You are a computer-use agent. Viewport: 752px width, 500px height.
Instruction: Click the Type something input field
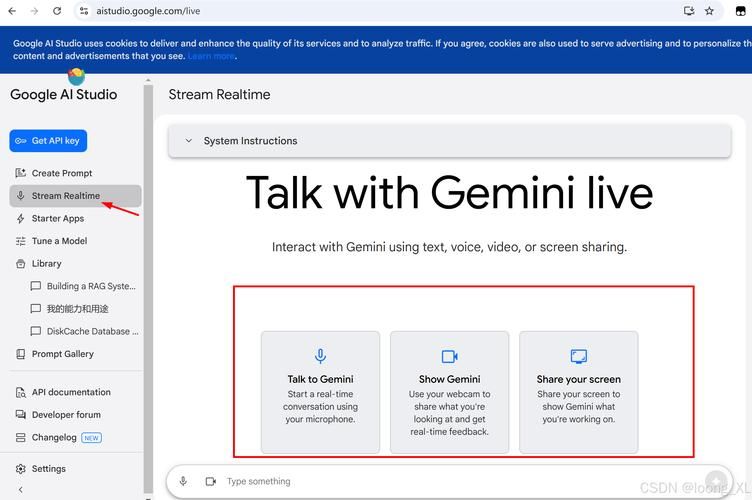[x=440, y=481]
